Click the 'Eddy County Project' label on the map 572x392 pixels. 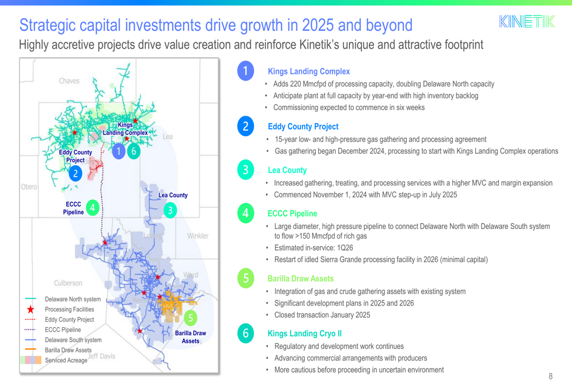[76, 156]
